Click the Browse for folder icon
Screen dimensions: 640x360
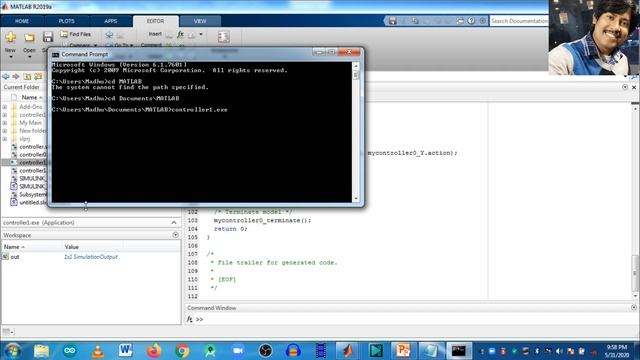point(38,76)
